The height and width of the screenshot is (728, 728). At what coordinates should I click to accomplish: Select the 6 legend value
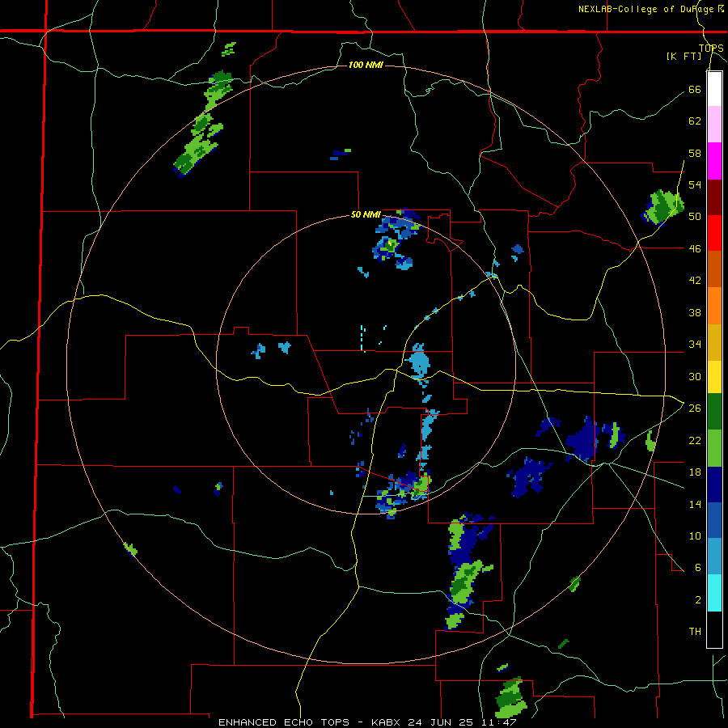(x=698, y=568)
